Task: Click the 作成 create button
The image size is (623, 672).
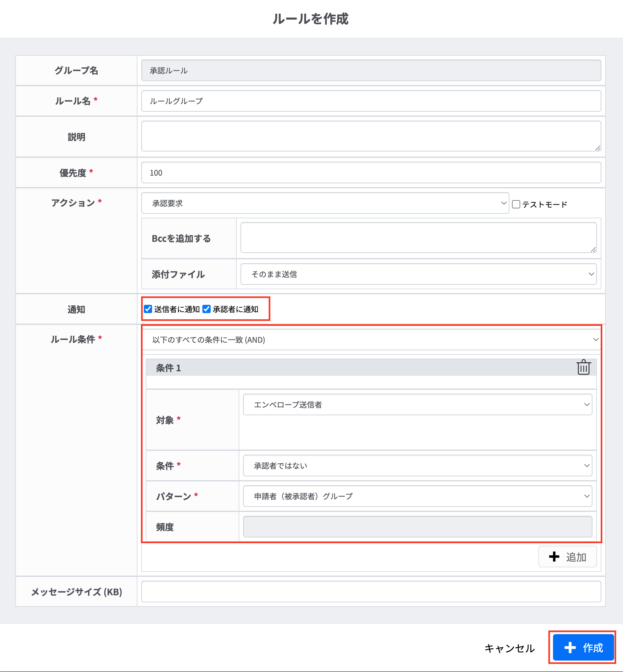Action: [583, 647]
